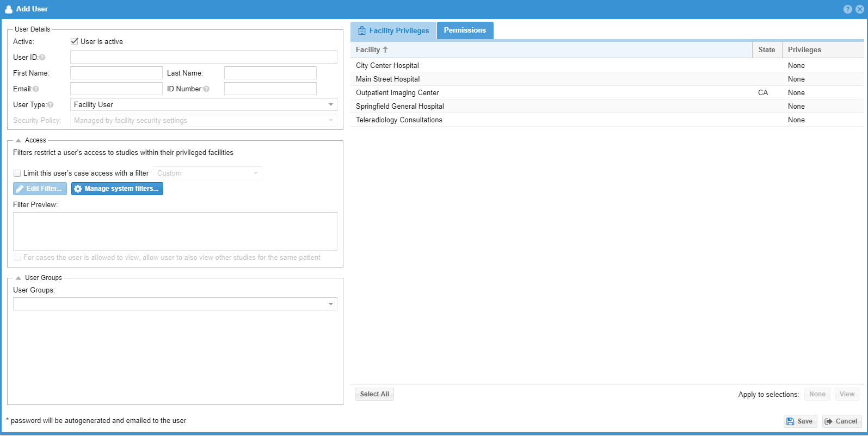
Task: Save the new user
Action: (800, 421)
